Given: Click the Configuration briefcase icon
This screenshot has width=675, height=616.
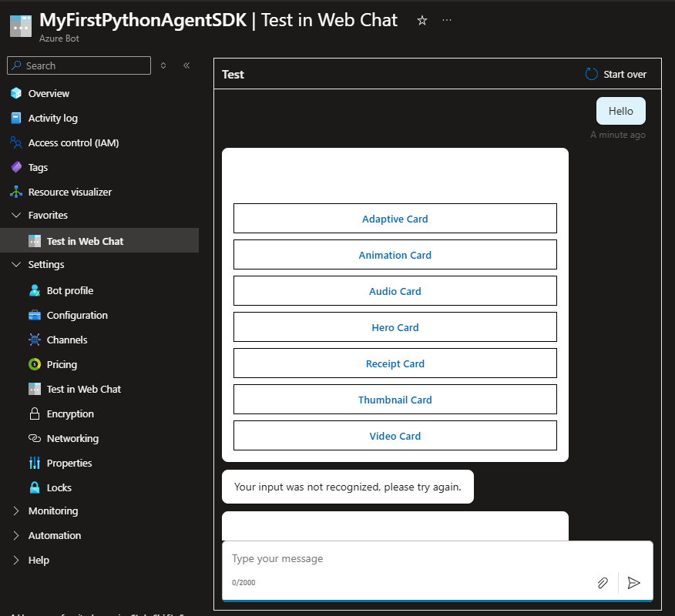Looking at the screenshot, I should click(35, 315).
